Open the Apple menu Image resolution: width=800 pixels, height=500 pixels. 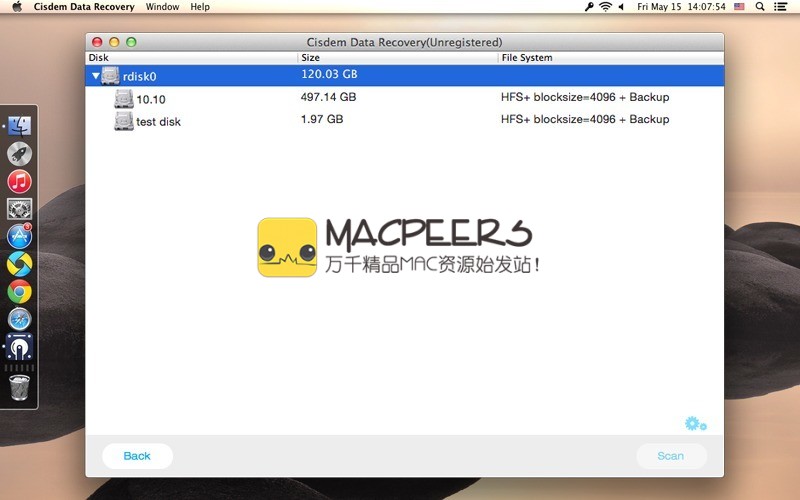click(x=17, y=7)
